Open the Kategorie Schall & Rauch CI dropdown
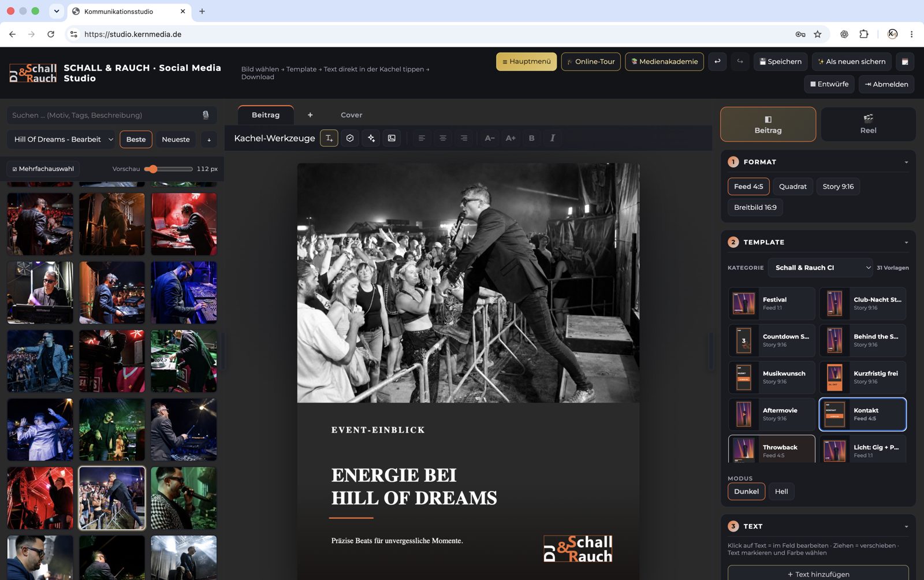Screen dimensions: 924x580 (820, 267)
